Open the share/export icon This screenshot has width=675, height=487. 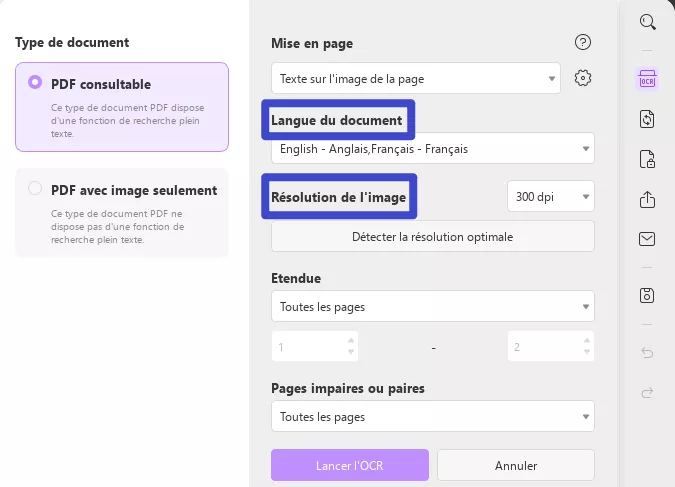[x=647, y=199]
